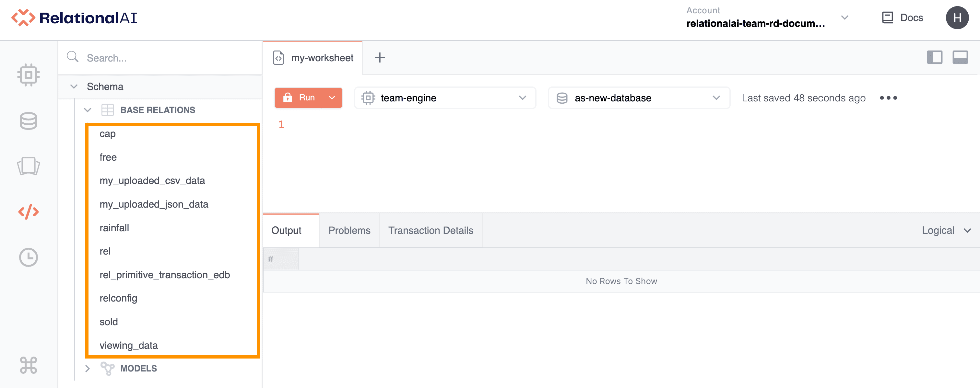
Task: Add a new worksheet tab with plus icon
Action: pos(379,58)
